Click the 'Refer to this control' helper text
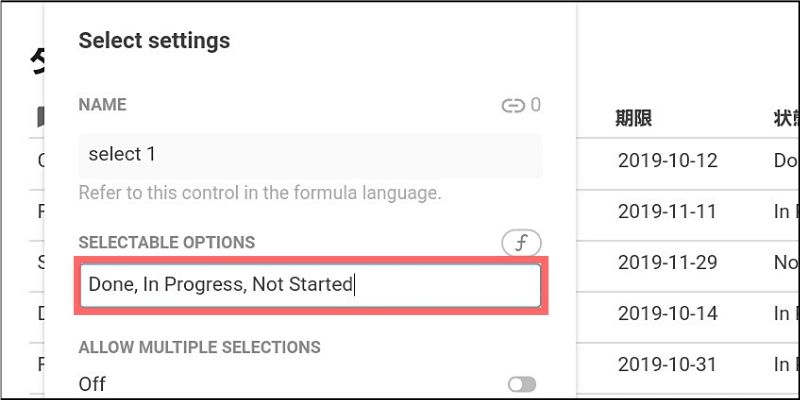 pyautogui.click(x=260, y=192)
